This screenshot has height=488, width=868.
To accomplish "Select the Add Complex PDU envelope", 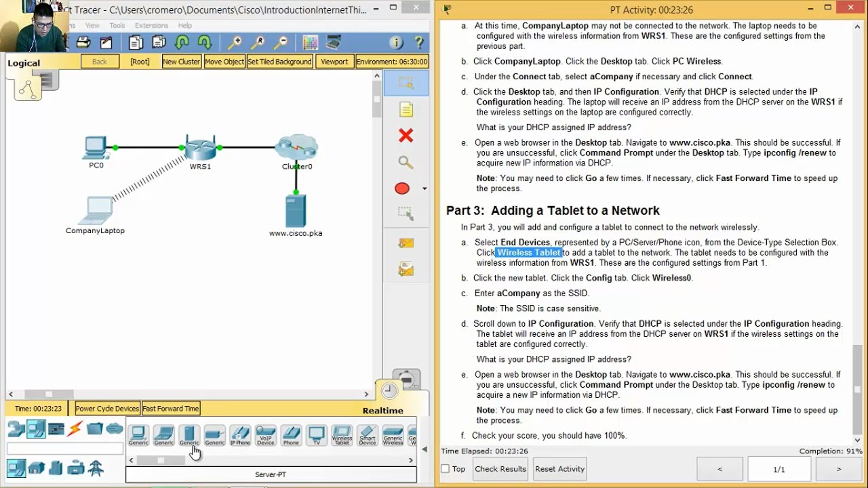I will (x=406, y=269).
